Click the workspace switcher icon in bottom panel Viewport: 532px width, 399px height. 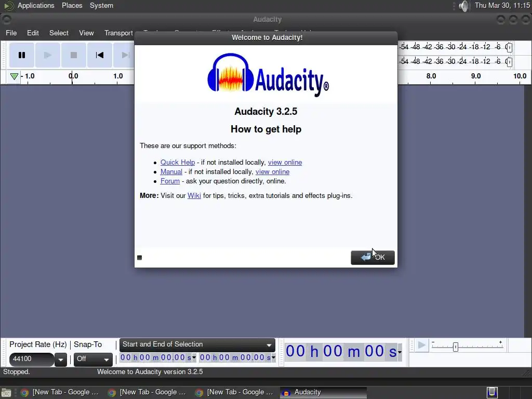(493, 392)
